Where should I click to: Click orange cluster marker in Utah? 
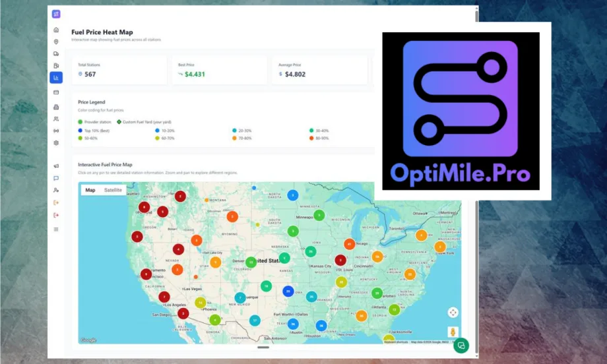point(216,262)
